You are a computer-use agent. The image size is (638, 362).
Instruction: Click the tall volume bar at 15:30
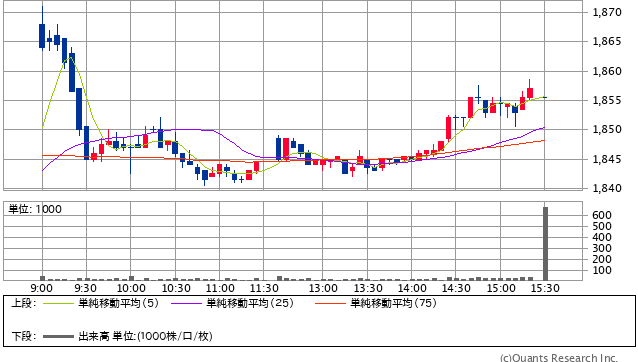(x=545, y=244)
